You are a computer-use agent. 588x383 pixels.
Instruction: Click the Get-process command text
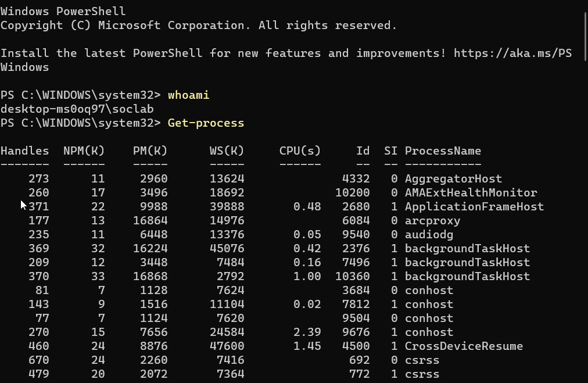click(x=206, y=123)
